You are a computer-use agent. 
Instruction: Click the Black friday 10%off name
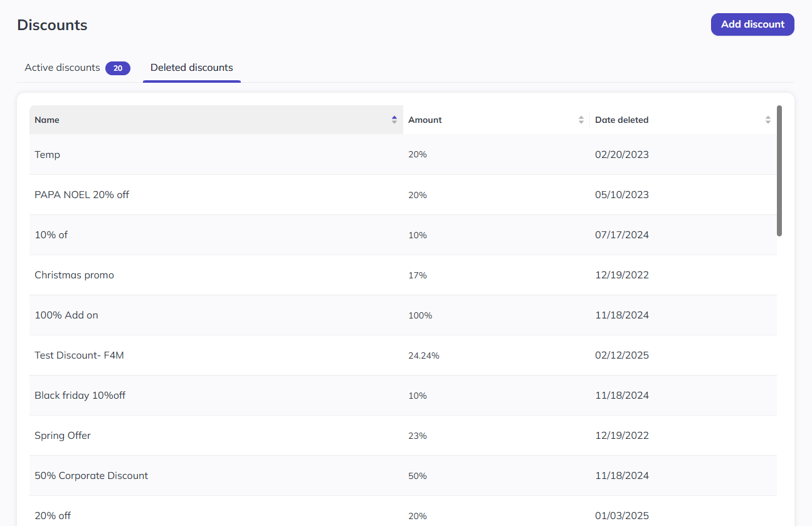(80, 396)
